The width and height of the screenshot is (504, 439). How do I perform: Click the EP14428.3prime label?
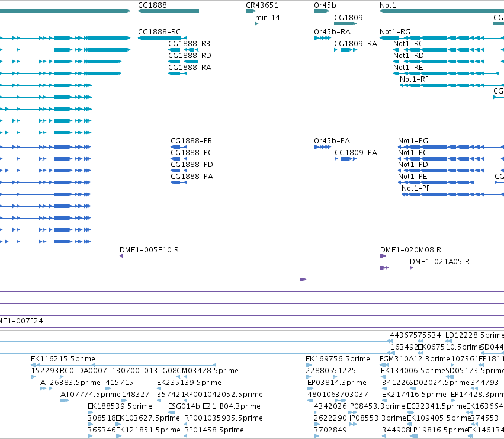[477, 395]
